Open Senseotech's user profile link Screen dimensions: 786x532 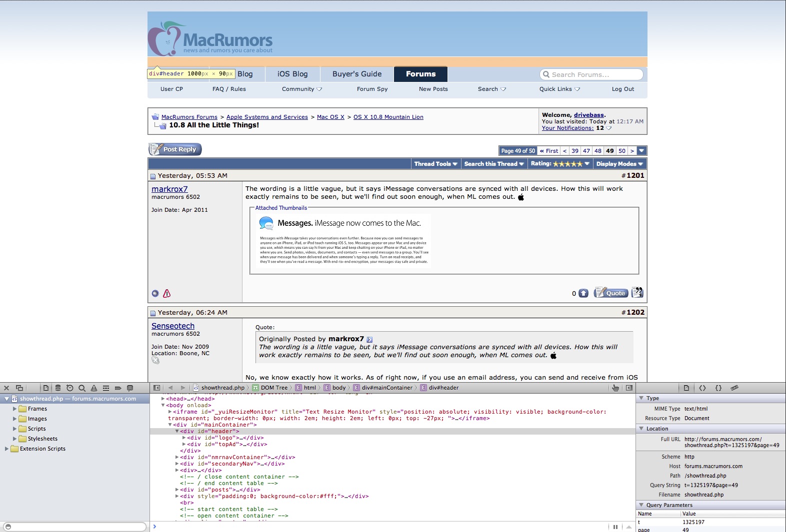(x=173, y=326)
